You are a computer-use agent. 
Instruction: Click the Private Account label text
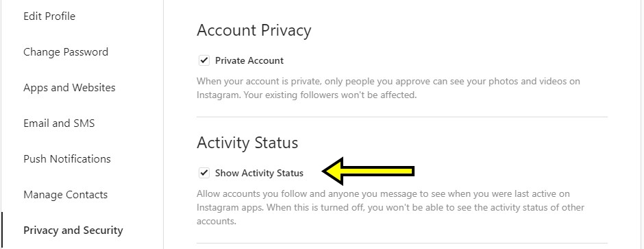[249, 61]
